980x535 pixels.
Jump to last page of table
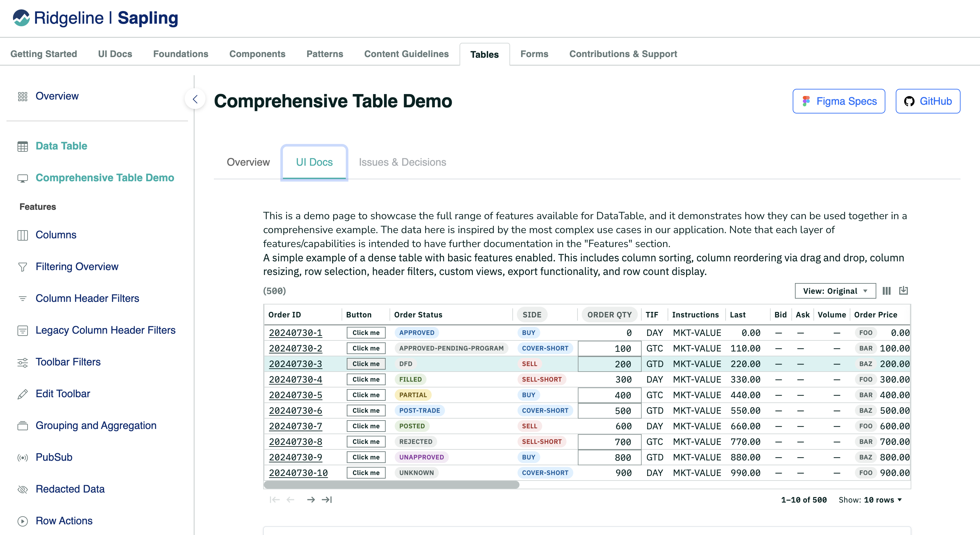click(327, 500)
